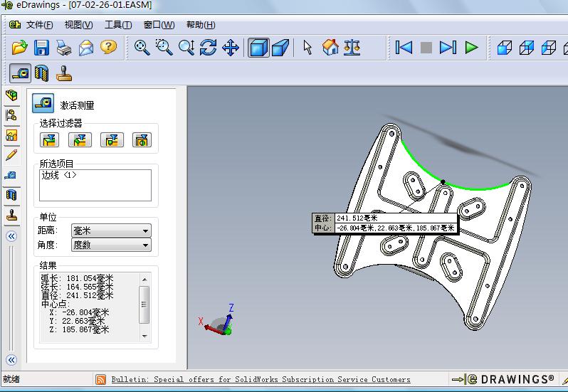Click the 弦长: 164.565毫米 result line
This screenshot has height=392, width=568.
point(77,287)
